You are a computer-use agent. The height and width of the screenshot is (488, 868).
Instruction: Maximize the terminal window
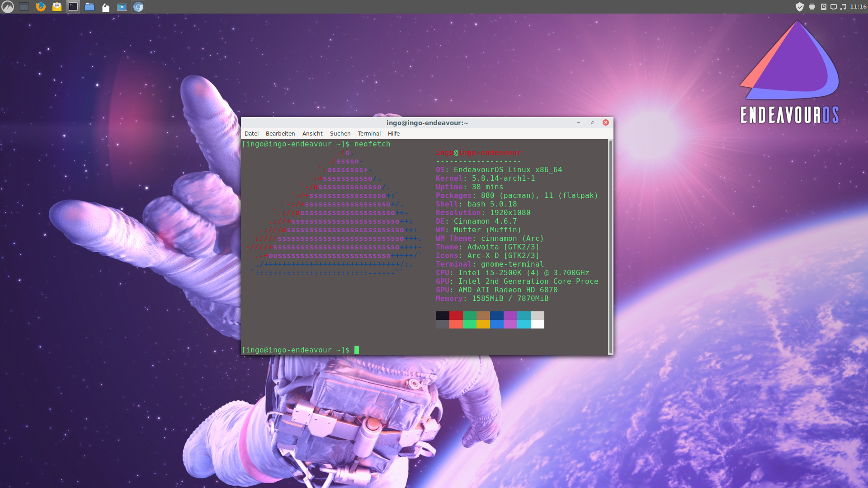pos(592,122)
